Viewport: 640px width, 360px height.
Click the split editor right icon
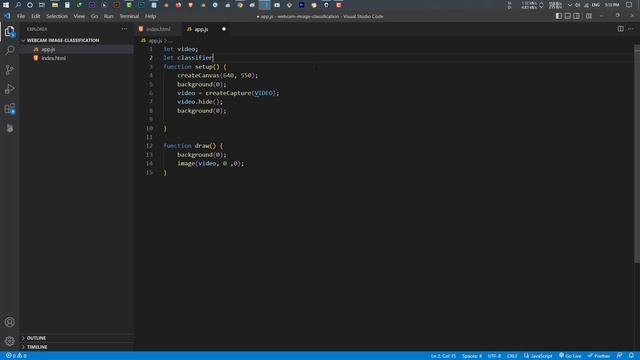(620, 29)
